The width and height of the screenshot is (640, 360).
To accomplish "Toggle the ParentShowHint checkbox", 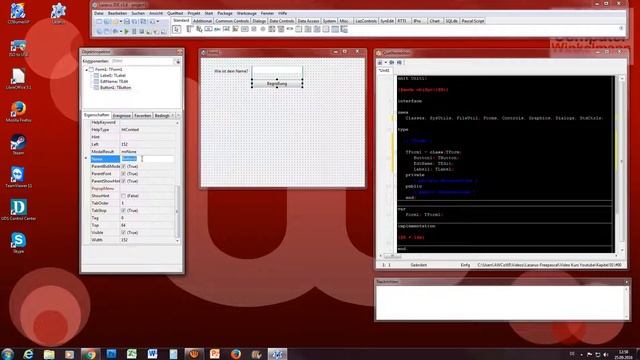I will click(123, 181).
